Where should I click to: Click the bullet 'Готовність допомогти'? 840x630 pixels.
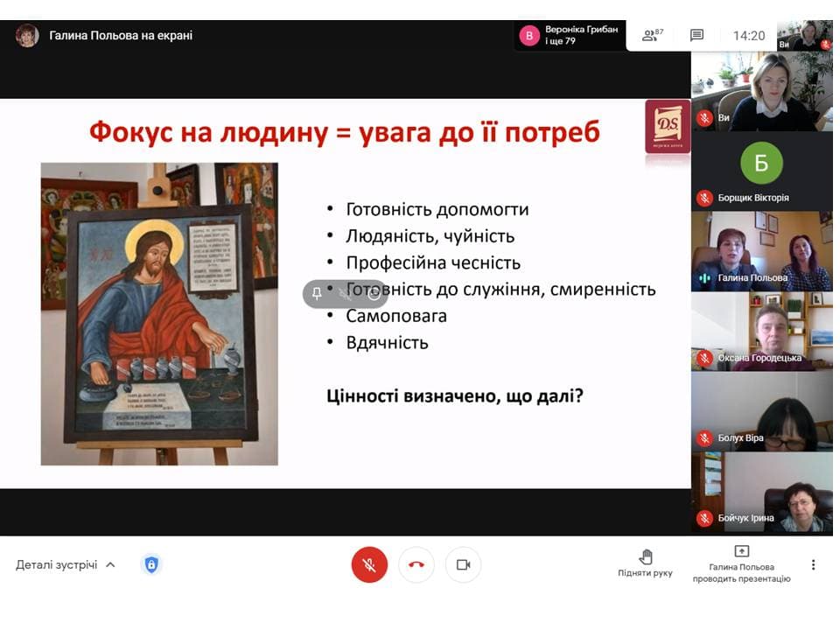[437, 209]
